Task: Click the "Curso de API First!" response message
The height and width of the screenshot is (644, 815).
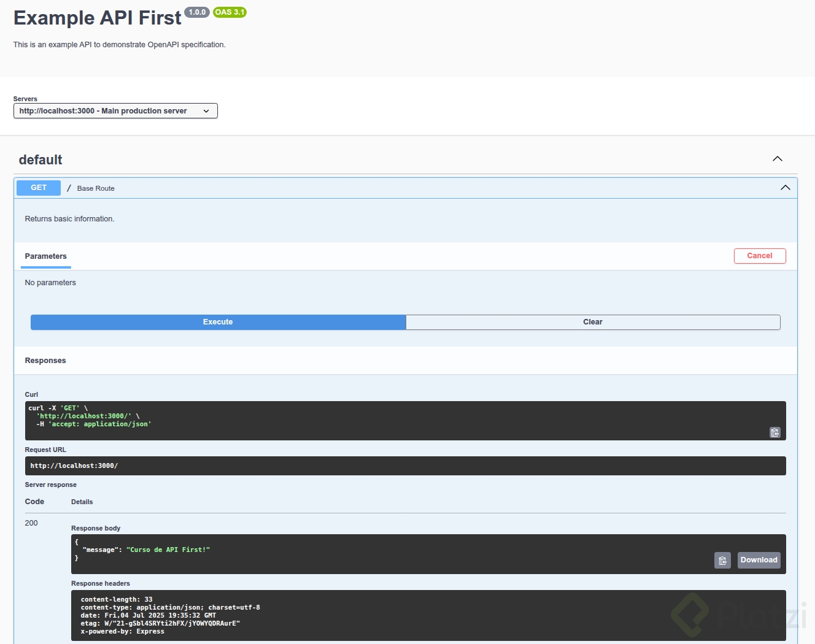Action: (168, 550)
